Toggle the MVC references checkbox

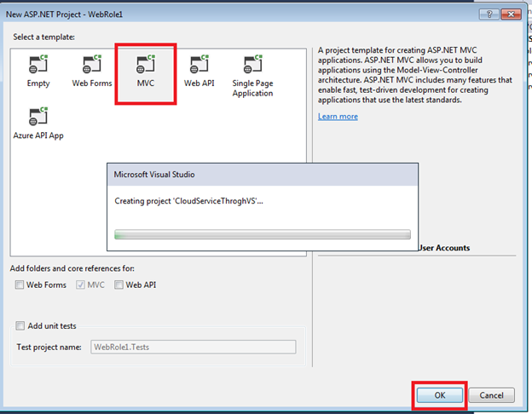(80, 285)
